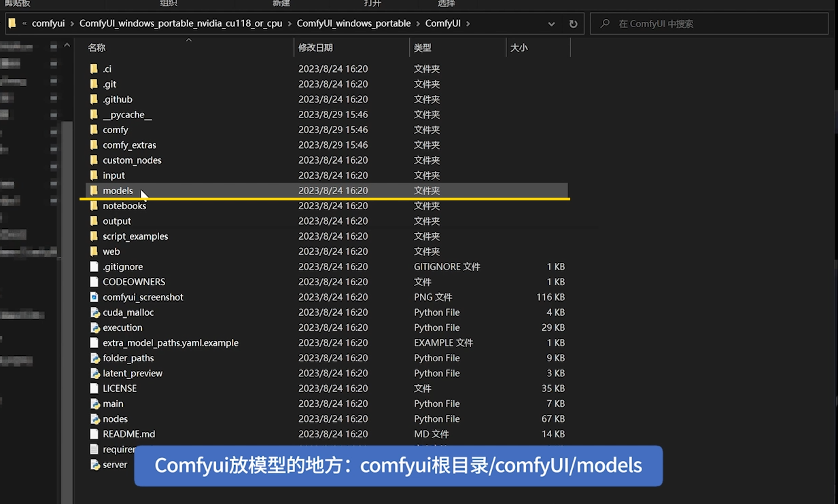Select the models folder name
The height and width of the screenshot is (504, 838).
pos(118,191)
